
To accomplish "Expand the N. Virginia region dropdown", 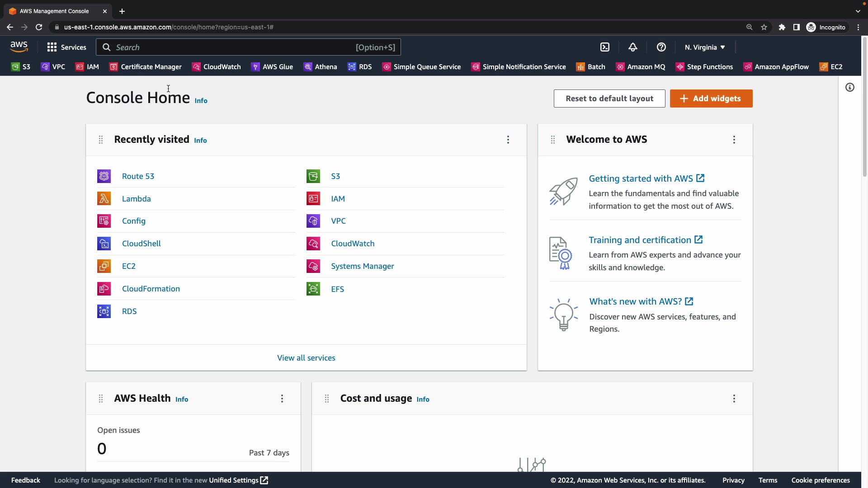I will point(704,47).
